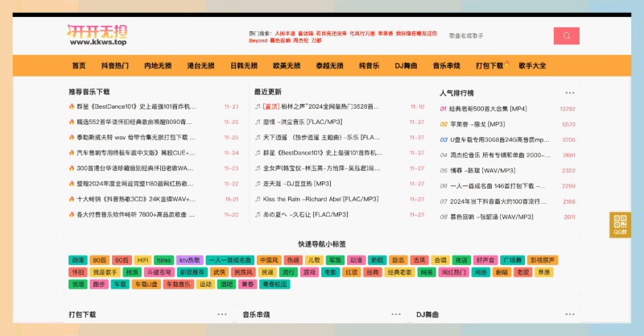This screenshot has height=336, width=644.
Task: Select the green hires tag
Action: pos(164,260)
